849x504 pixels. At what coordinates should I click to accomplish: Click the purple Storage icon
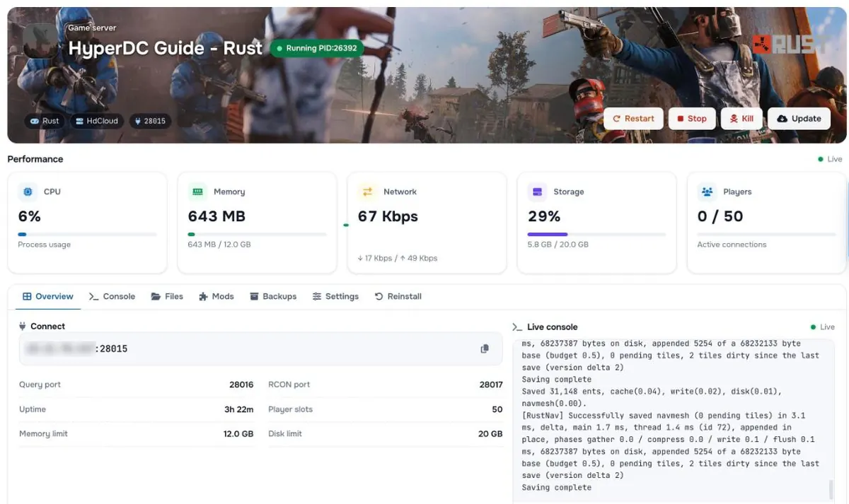click(538, 192)
